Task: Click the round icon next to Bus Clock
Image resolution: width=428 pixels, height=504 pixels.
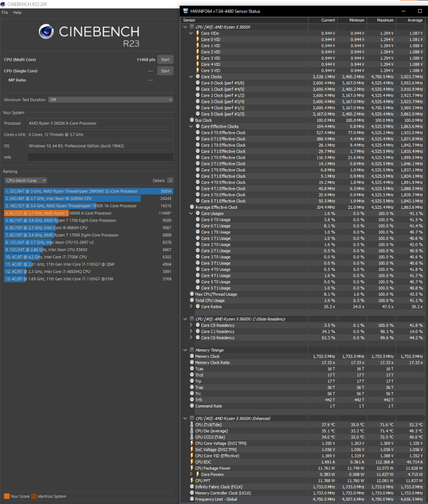Action: pyautogui.click(x=192, y=120)
